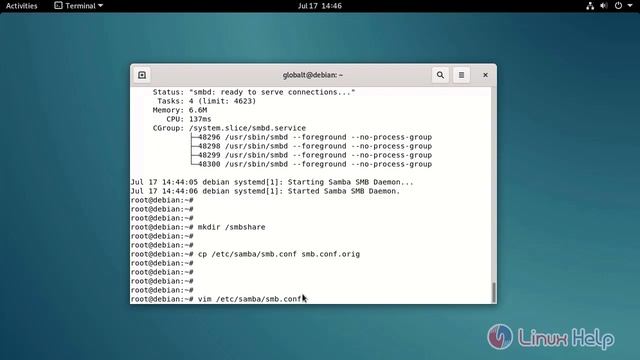Open the Activities overview
This screenshot has width=640, height=360.
click(22, 6)
